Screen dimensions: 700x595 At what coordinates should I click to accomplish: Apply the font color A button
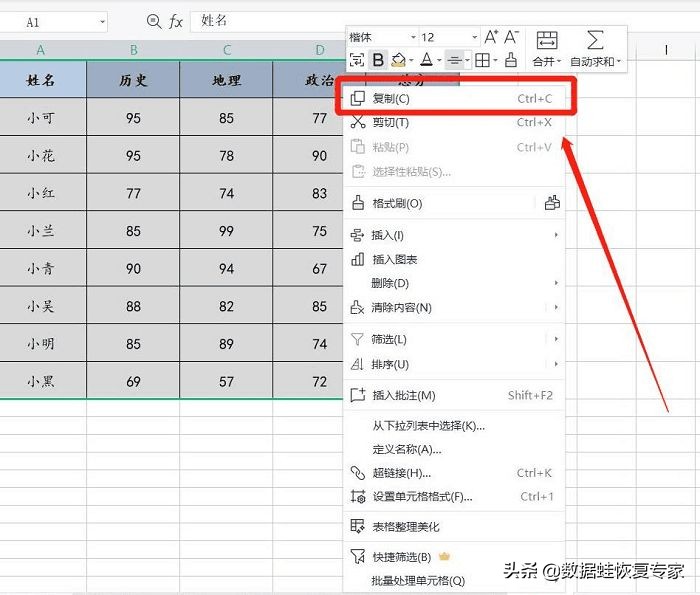(427, 60)
